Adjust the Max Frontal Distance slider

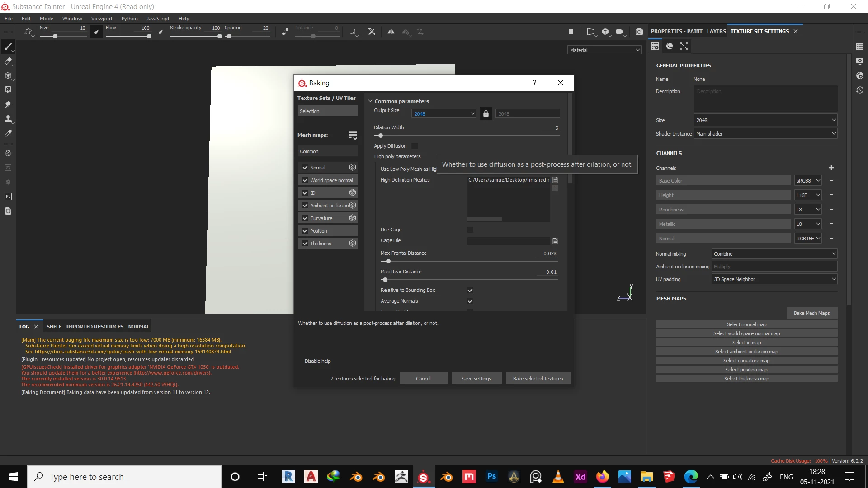click(388, 261)
